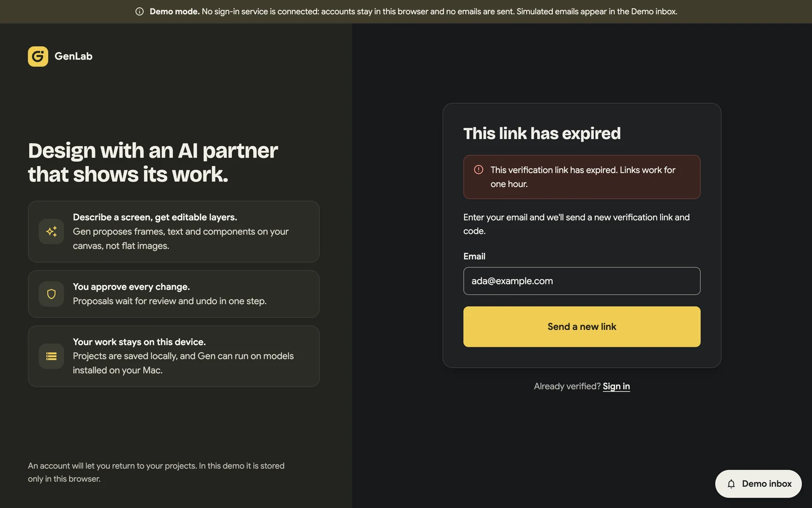Screen dimensions: 812x508
Task: Click the GenLab brand name
Action: 74,56
